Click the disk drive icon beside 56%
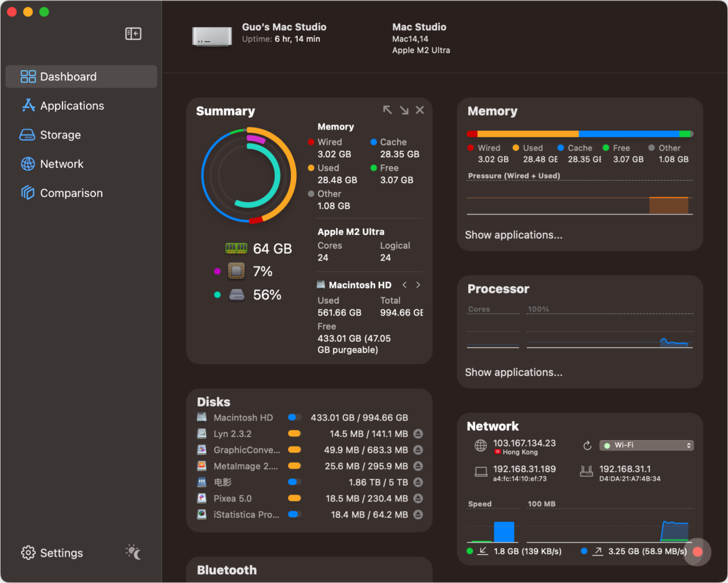 (x=237, y=294)
